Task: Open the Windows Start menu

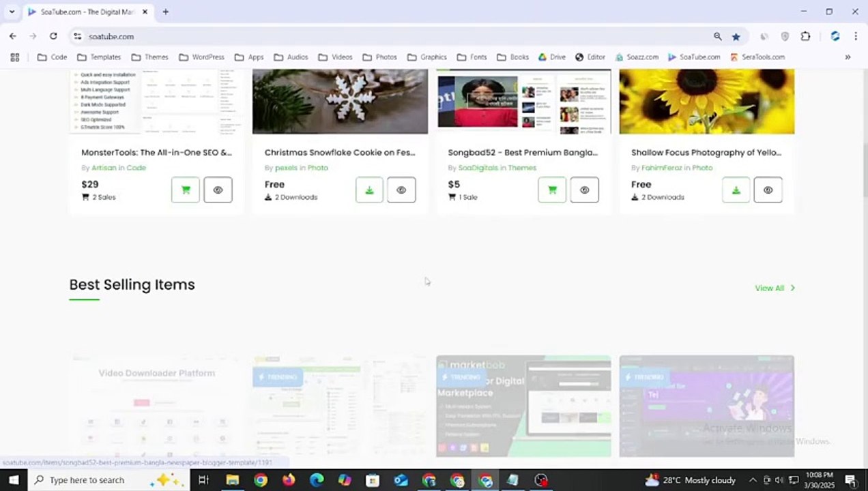Action: pos(14,480)
